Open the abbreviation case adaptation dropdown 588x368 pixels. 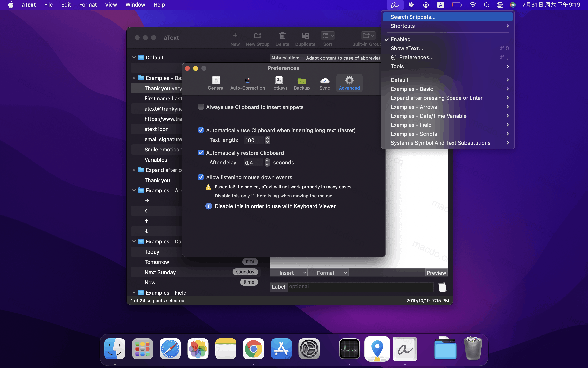coord(343,58)
